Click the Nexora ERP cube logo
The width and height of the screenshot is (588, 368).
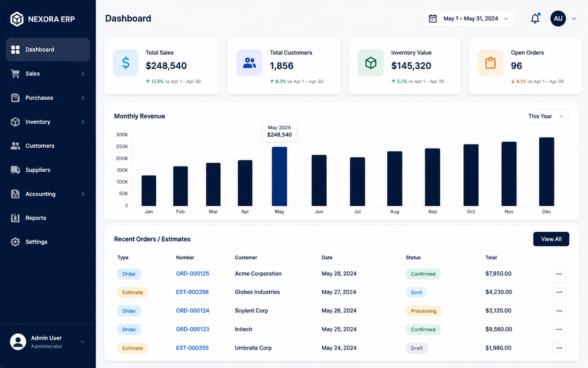pyautogui.click(x=17, y=19)
